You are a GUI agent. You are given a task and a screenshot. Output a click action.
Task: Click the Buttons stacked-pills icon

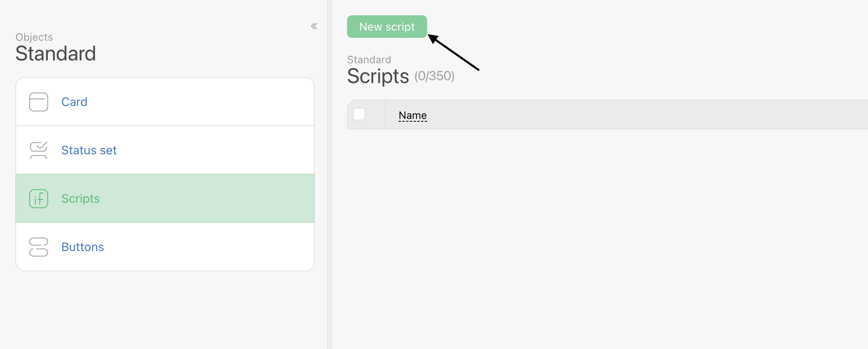(39, 247)
